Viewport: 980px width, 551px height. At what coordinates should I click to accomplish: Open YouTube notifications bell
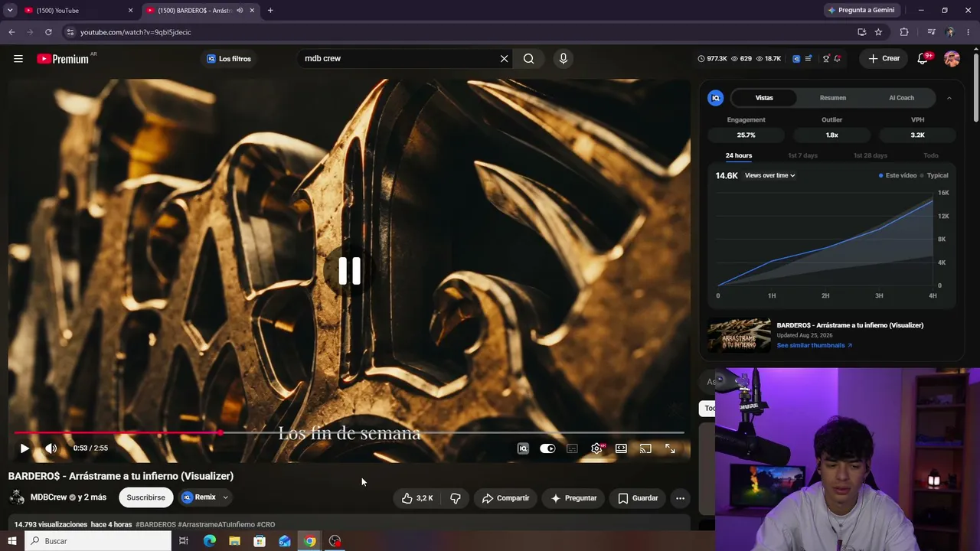[923, 59]
